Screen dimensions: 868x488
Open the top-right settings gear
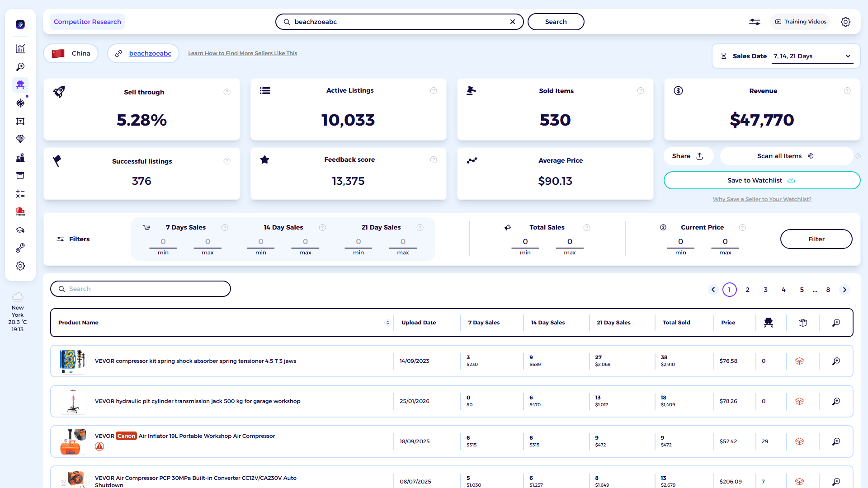click(845, 22)
